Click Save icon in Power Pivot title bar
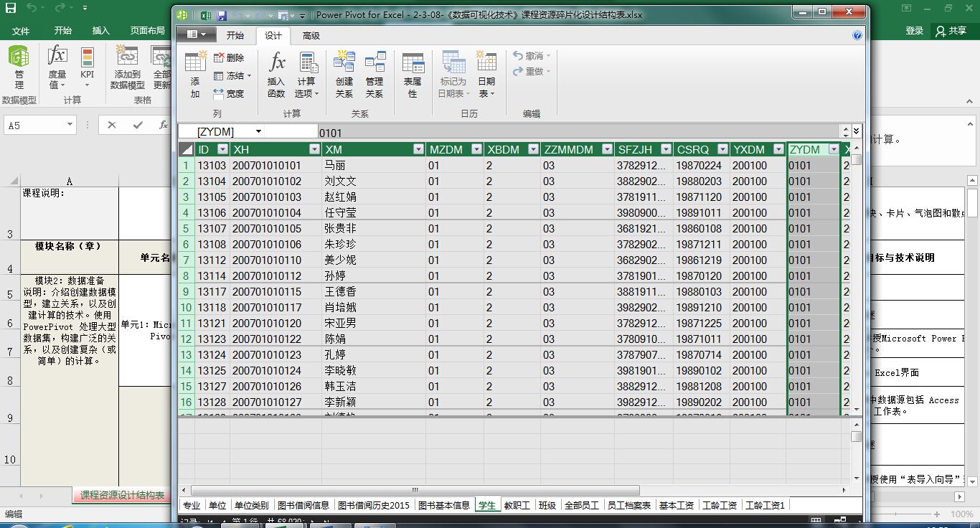This screenshot has width=980, height=528. coord(222,15)
